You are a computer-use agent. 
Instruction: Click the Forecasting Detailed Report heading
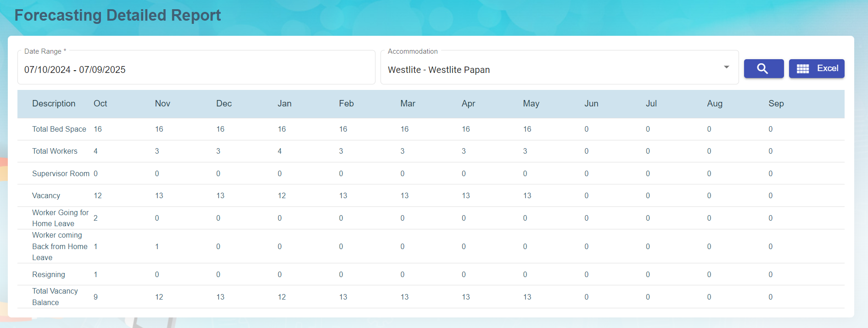tap(118, 15)
